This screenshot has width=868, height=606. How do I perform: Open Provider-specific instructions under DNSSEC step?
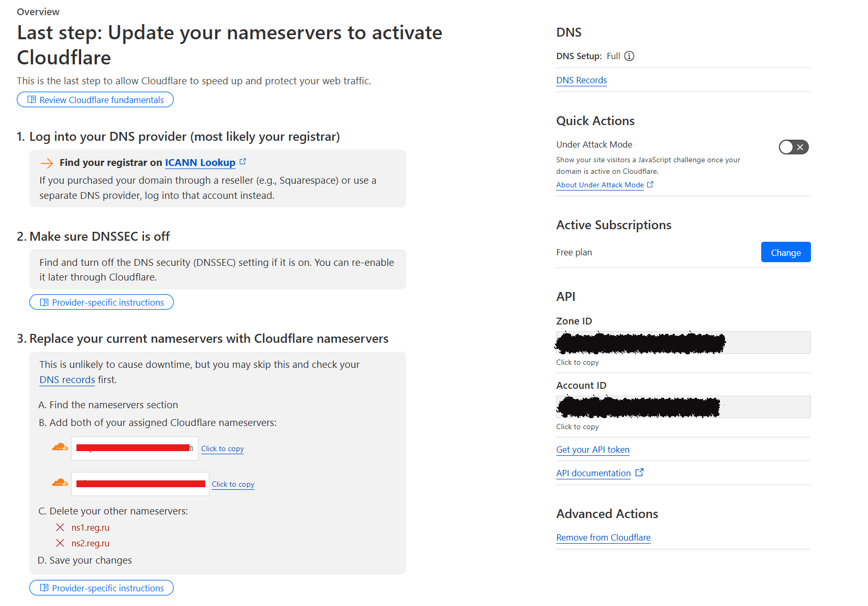tap(102, 302)
